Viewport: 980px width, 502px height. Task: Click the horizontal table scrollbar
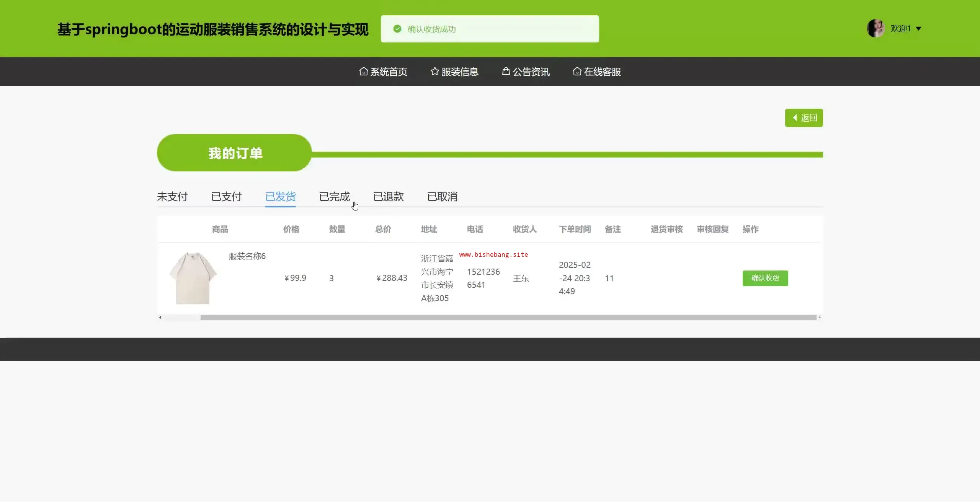(508, 317)
